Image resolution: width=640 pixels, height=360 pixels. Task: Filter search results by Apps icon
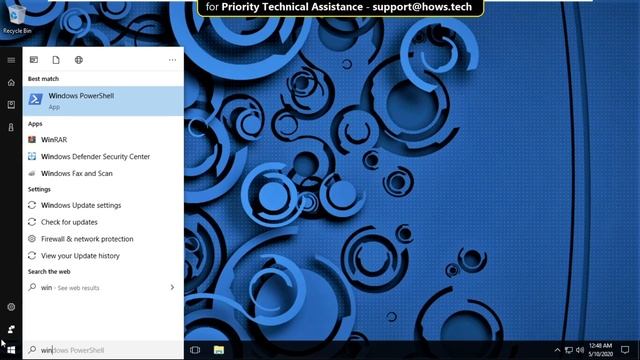pos(34,60)
